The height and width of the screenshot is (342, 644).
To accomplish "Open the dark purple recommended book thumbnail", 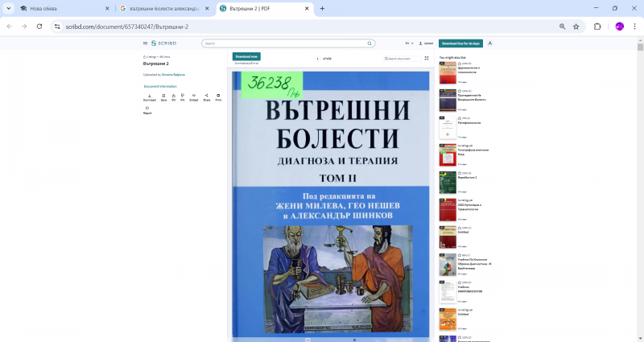I will pos(448,100).
